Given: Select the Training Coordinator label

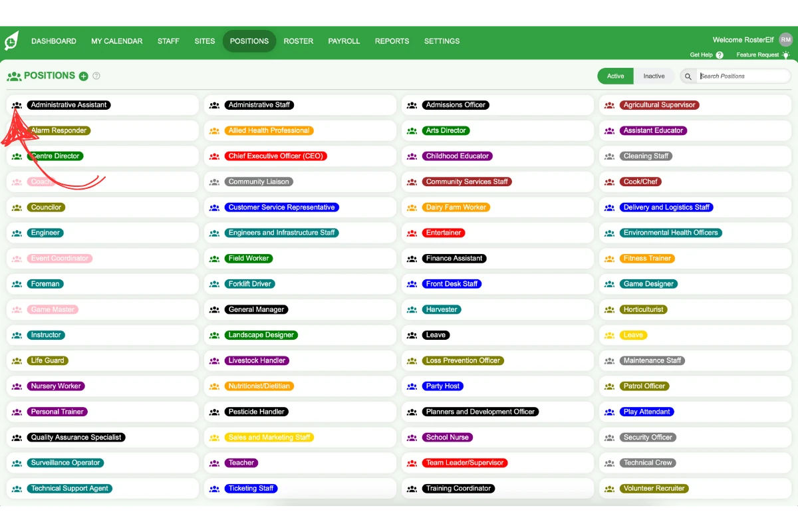Looking at the screenshot, I should (459, 489).
